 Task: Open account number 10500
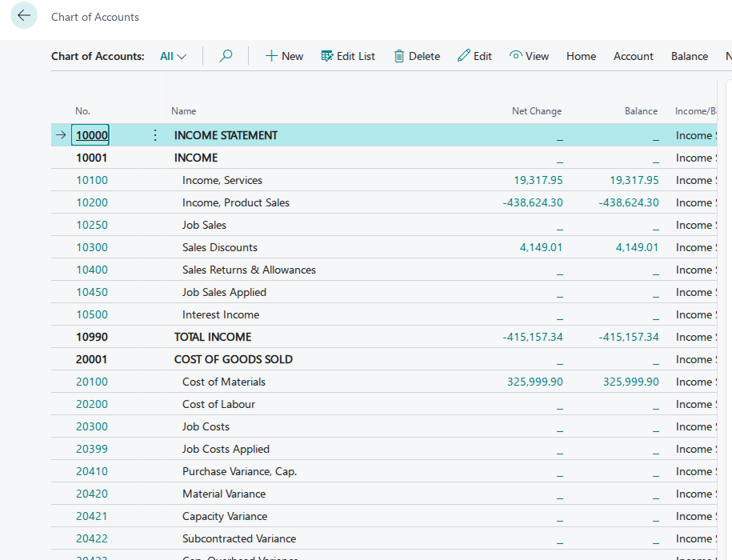[x=92, y=314]
